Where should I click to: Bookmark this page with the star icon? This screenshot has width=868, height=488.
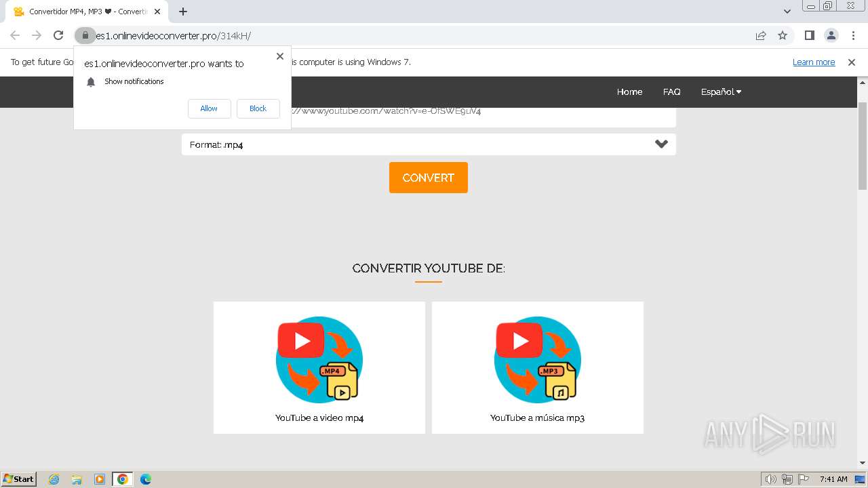pyautogui.click(x=783, y=35)
